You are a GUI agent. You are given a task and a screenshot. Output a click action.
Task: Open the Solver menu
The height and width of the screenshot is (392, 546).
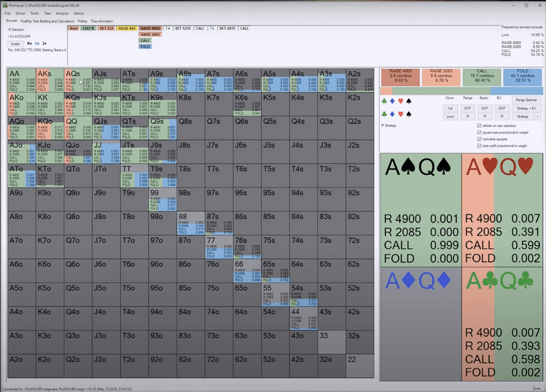[x=20, y=13]
